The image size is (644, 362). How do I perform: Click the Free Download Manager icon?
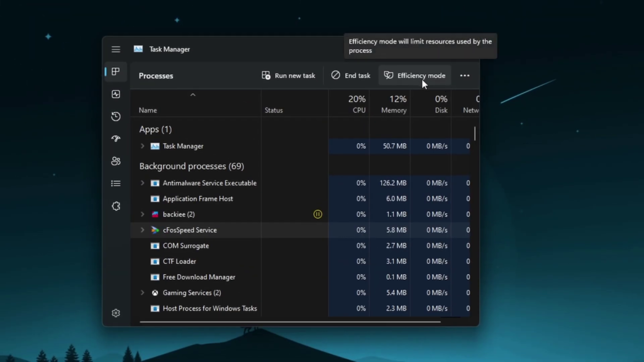(155, 277)
